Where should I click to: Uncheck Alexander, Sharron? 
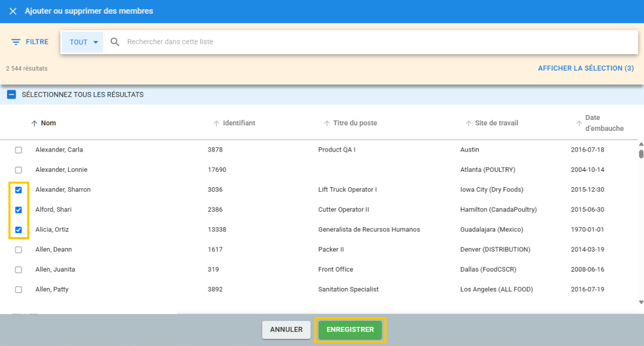(18, 189)
